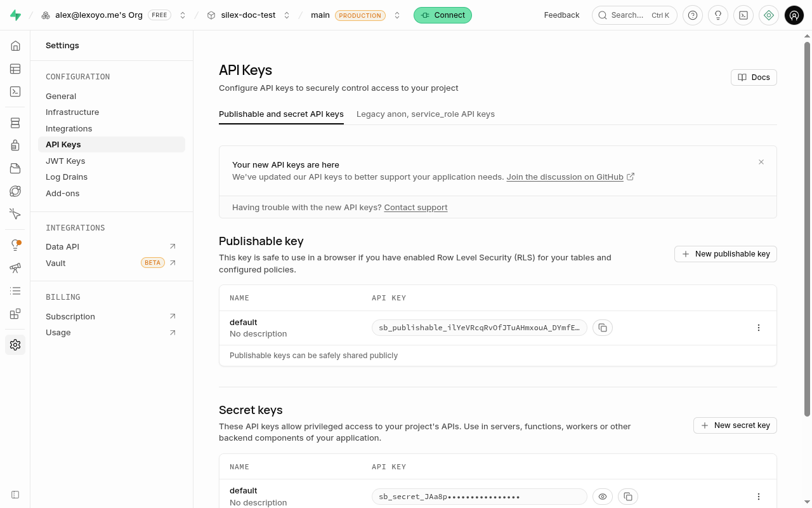Open the Edge Functions sidebar icon
Image resolution: width=812 pixels, height=508 pixels.
coord(15,191)
